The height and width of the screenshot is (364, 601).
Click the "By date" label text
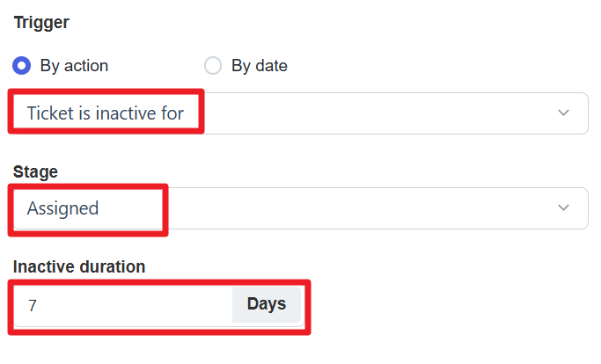pyautogui.click(x=259, y=66)
